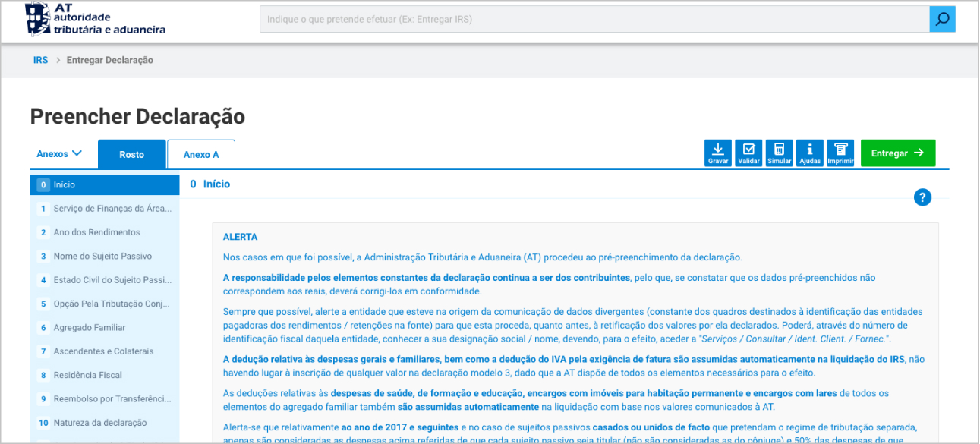Image resolution: width=980 pixels, height=444 pixels.
Task: Click the Gravar save icon
Action: (x=717, y=153)
